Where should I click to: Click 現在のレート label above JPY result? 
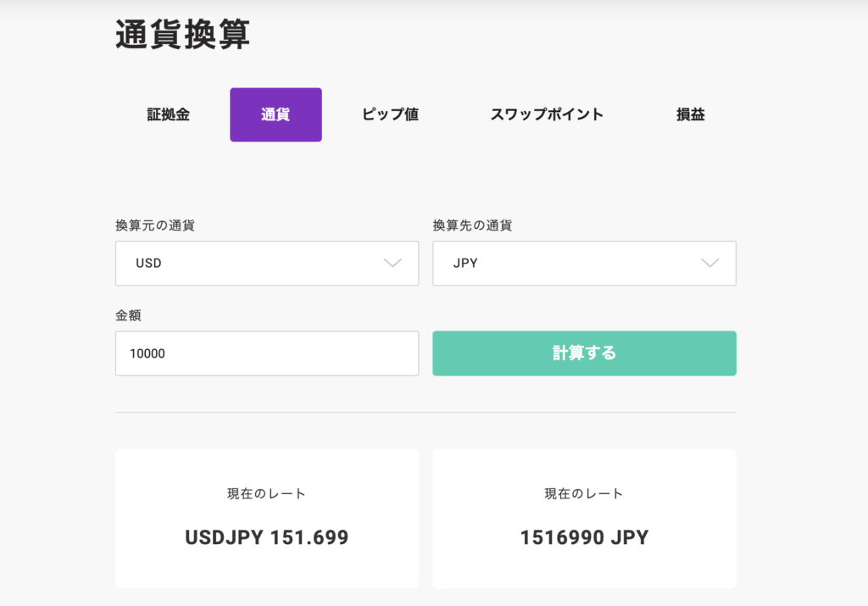coord(584,493)
